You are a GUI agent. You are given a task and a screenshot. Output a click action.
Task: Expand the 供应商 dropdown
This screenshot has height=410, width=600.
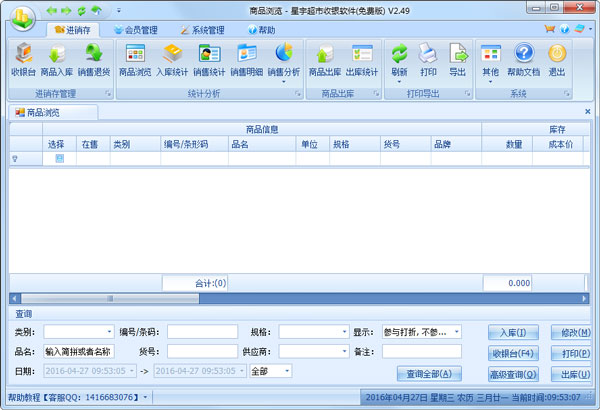pyautogui.click(x=344, y=351)
